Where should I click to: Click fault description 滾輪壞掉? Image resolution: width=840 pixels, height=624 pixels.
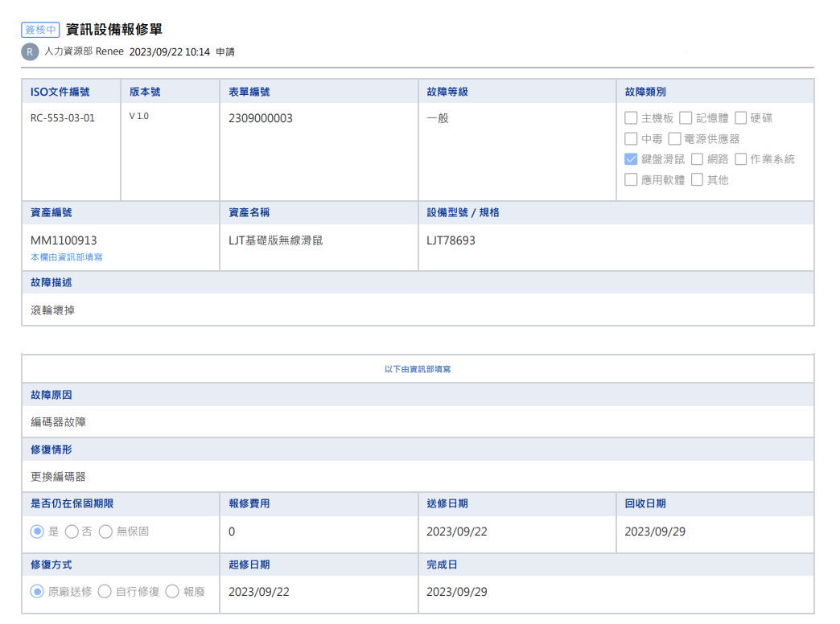52,310
